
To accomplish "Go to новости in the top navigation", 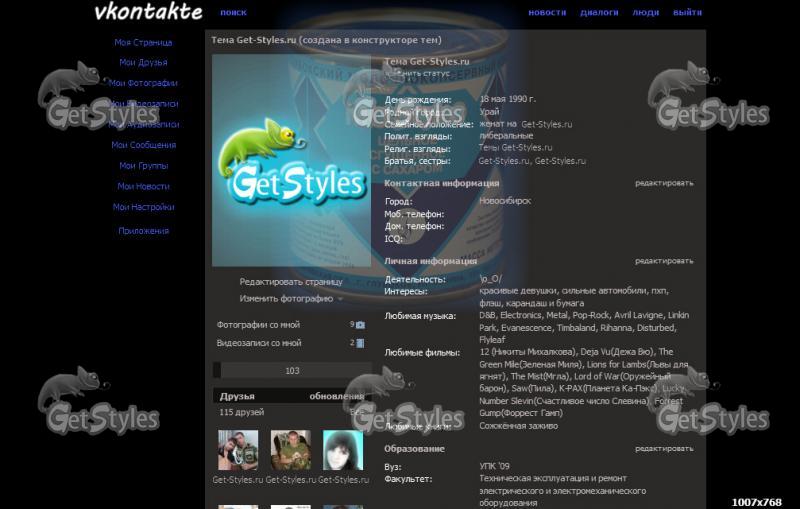I will pos(547,13).
